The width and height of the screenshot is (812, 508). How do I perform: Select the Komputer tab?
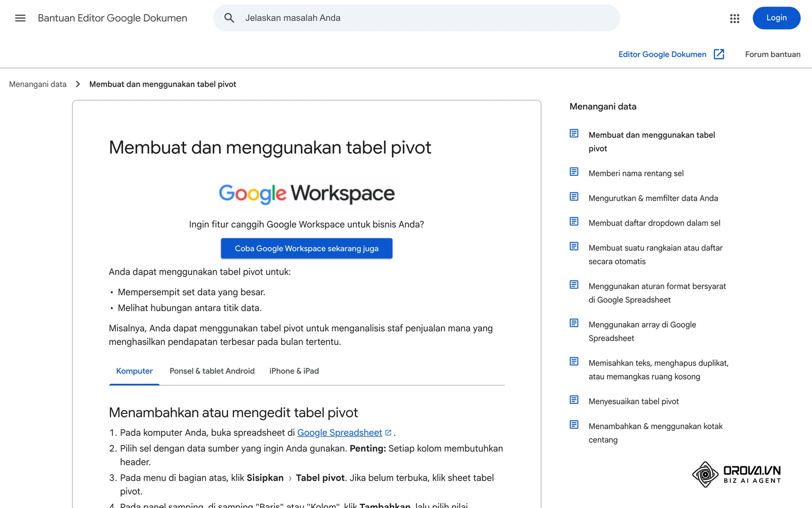(134, 371)
